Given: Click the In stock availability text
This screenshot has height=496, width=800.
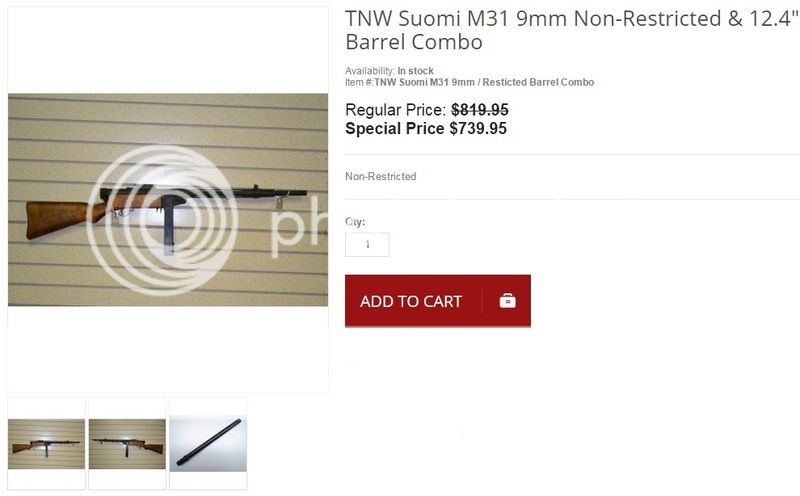Looking at the screenshot, I should click(415, 71).
